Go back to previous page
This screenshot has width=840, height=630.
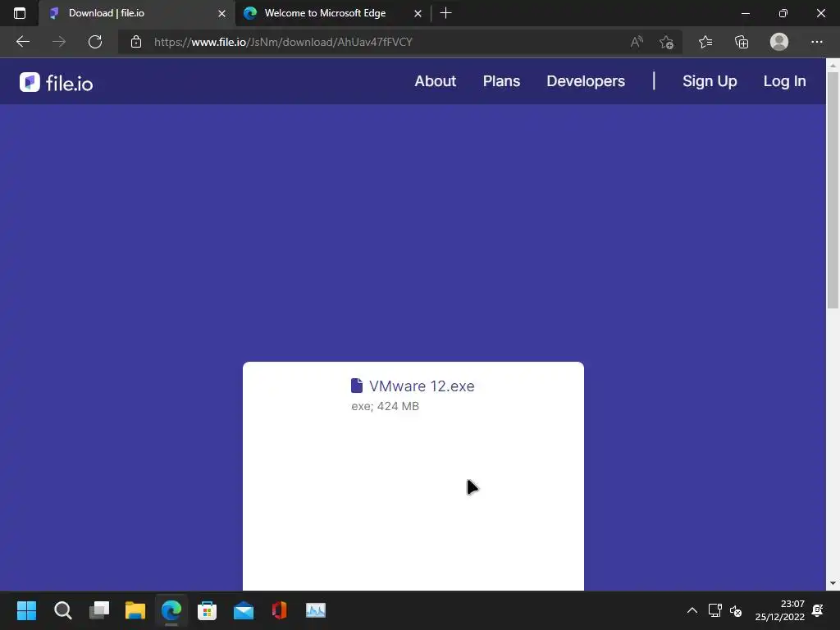[22, 42]
